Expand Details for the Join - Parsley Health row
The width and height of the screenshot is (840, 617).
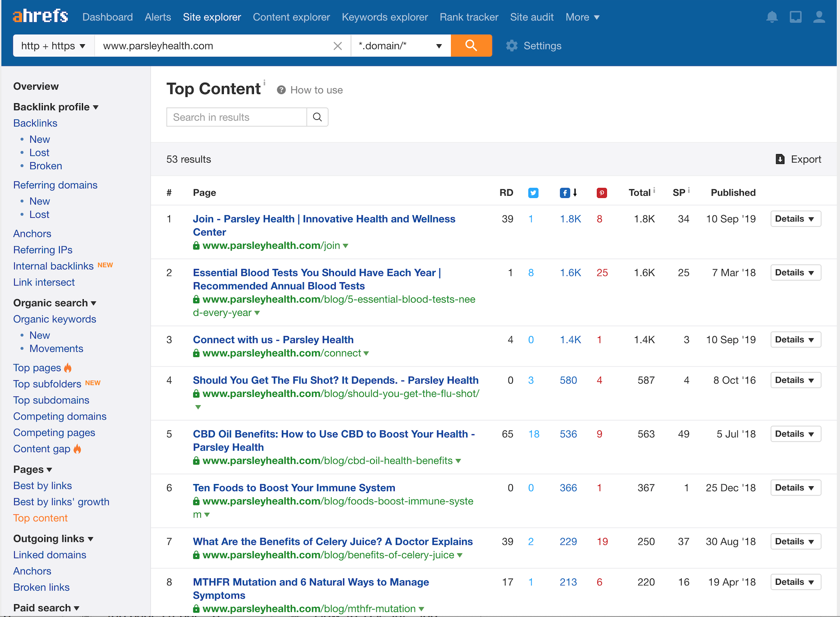point(795,219)
